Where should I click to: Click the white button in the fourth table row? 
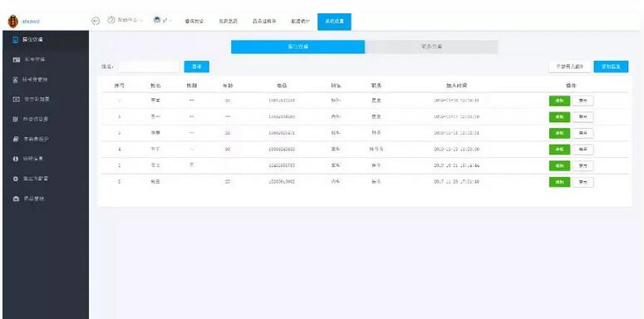tap(583, 150)
